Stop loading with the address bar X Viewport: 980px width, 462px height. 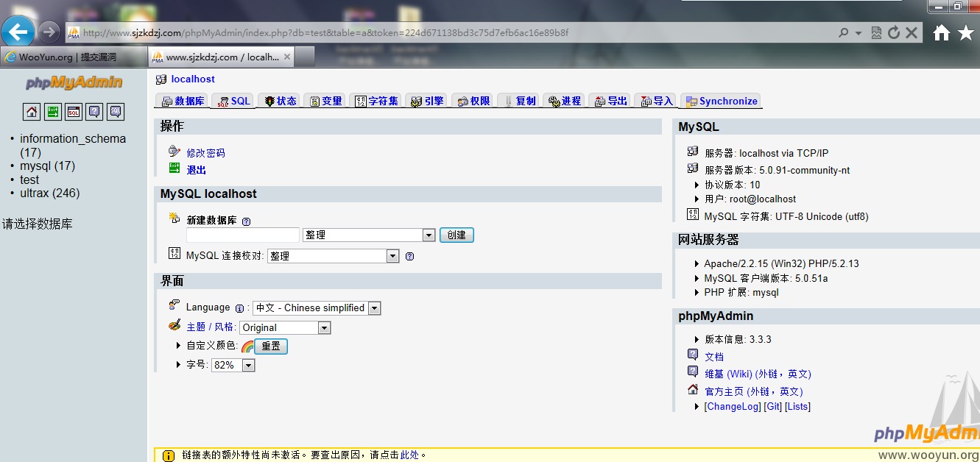912,33
